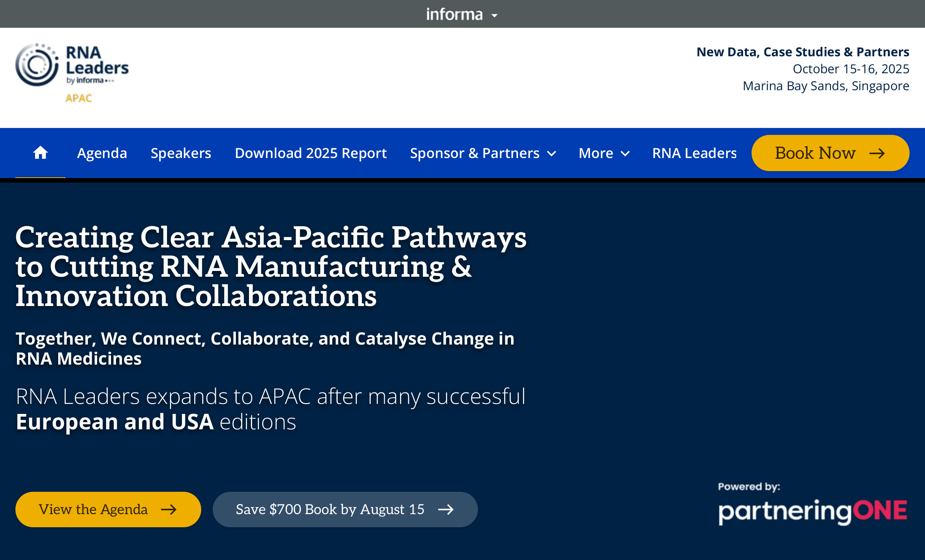This screenshot has width=925, height=560.
Task: Click the Book Now button
Action: click(x=831, y=153)
